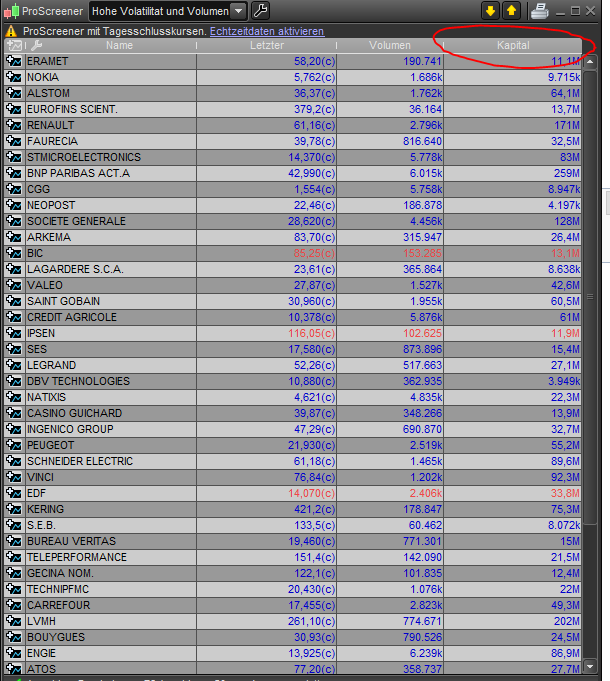Click the chart icon in the table header

[x=14, y=45]
